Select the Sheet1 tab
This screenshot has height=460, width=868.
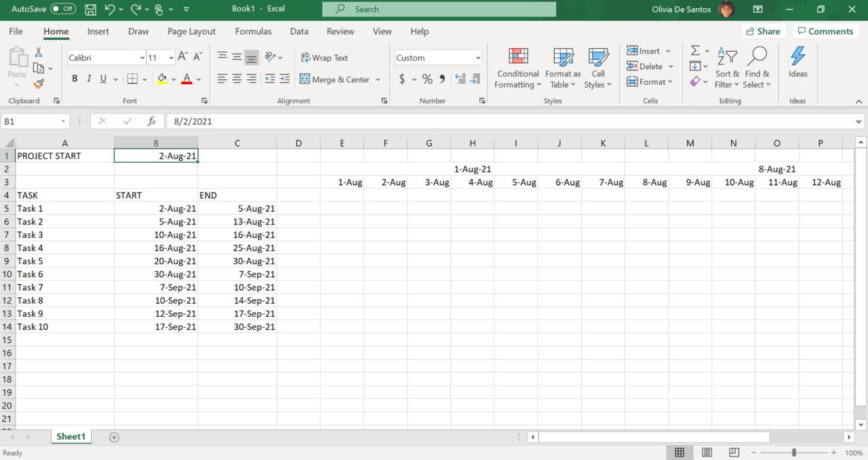[71, 437]
